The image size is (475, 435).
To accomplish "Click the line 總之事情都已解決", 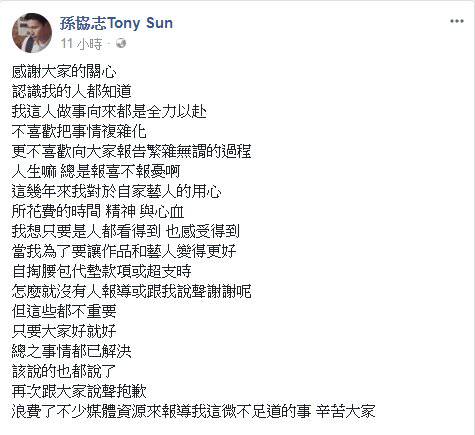I will point(72,351).
